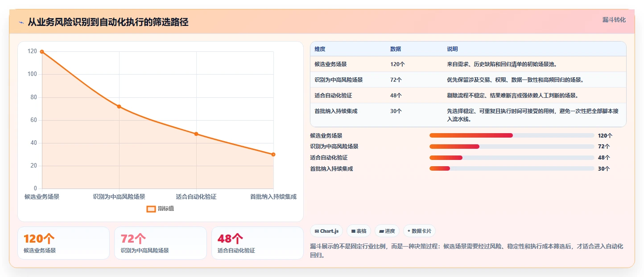The image size is (644, 277).
Task: Open the 48个 适合自动化验证 data card
Action: pos(257,243)
